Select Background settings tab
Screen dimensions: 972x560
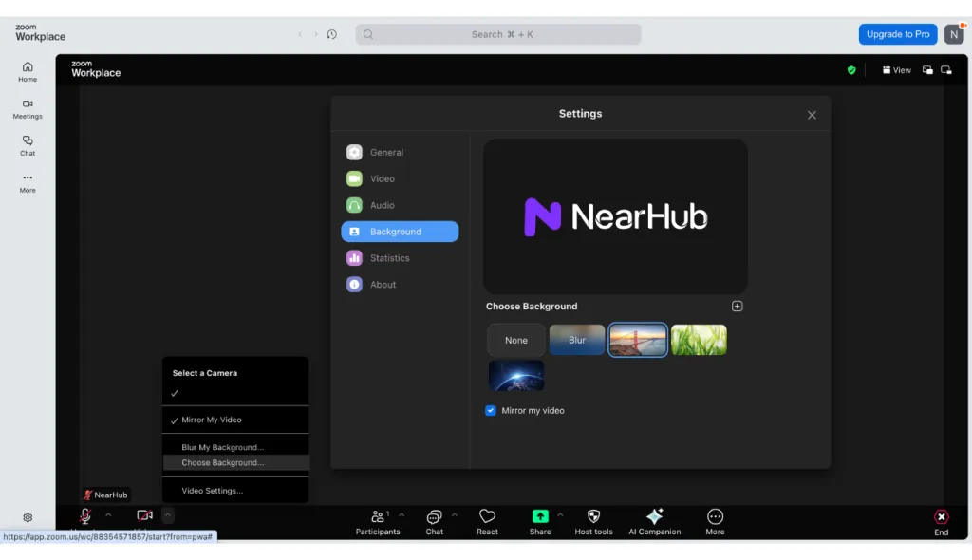coord(400,232)
